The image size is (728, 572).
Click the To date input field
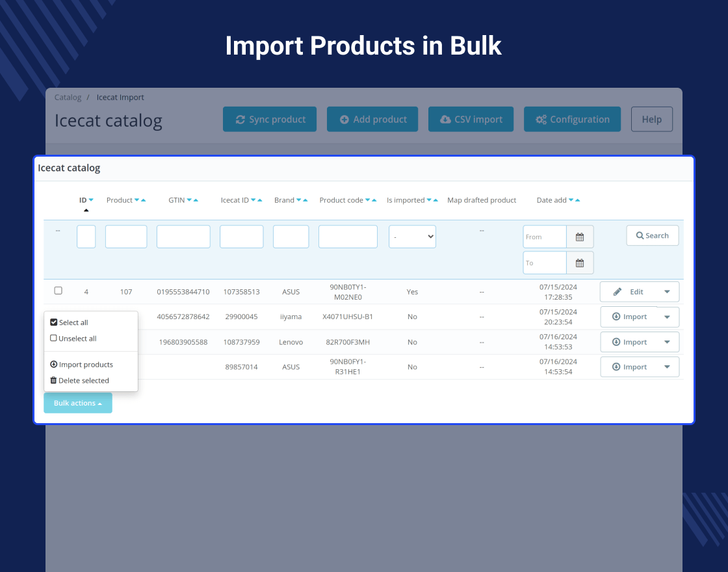[x=545, y=263]
